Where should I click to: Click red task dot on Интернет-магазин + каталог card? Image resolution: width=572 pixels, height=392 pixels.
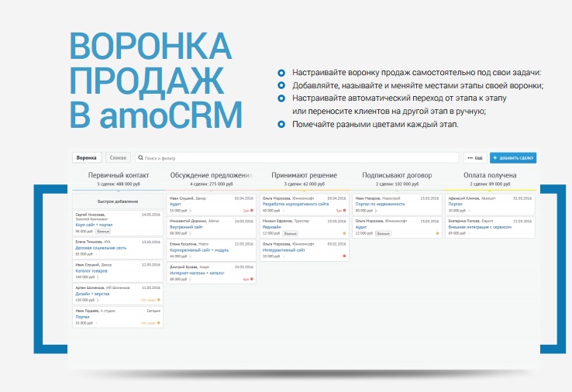252,279
